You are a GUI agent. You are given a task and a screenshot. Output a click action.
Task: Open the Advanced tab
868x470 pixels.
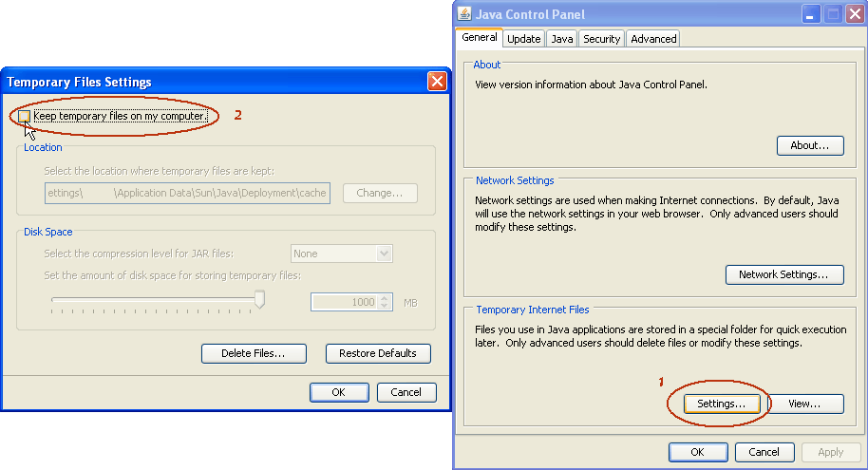pos(653,39)
